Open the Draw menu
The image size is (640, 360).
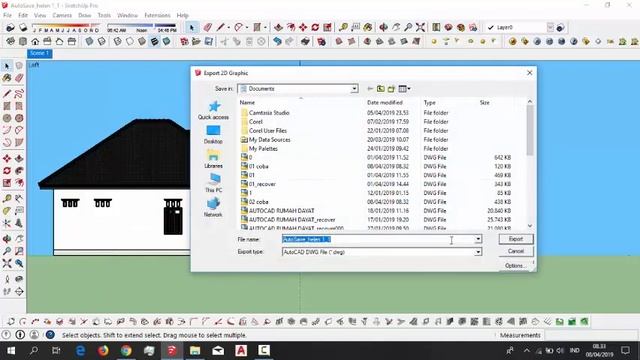(x=84, y=15)
